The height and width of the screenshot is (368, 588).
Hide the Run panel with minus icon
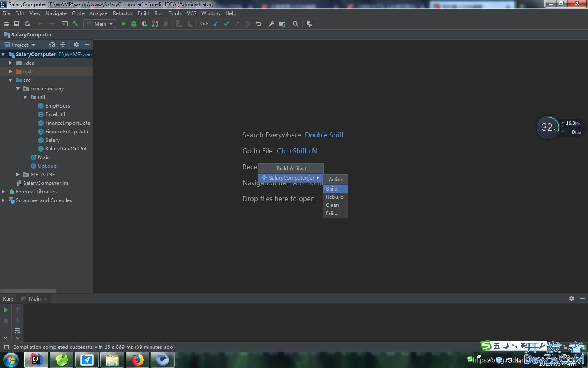[582, 298]
